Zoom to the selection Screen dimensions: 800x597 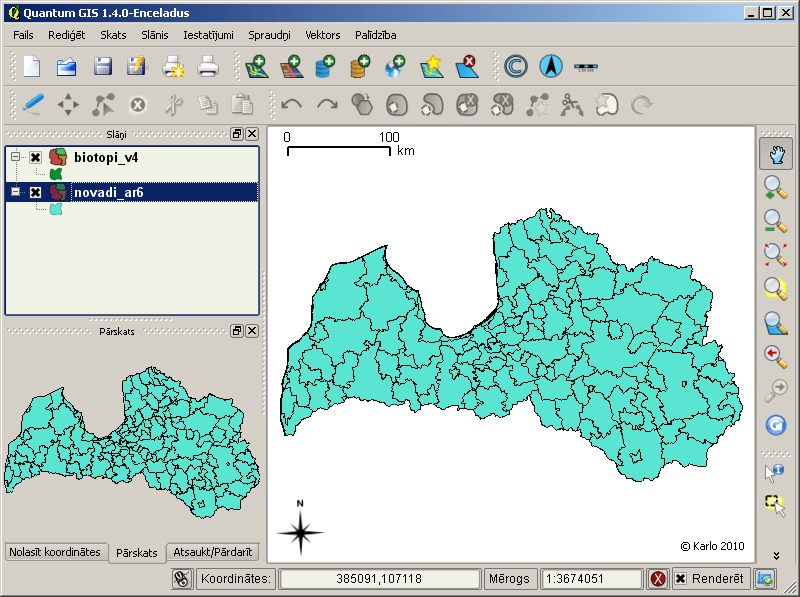[x=776, y=288]
